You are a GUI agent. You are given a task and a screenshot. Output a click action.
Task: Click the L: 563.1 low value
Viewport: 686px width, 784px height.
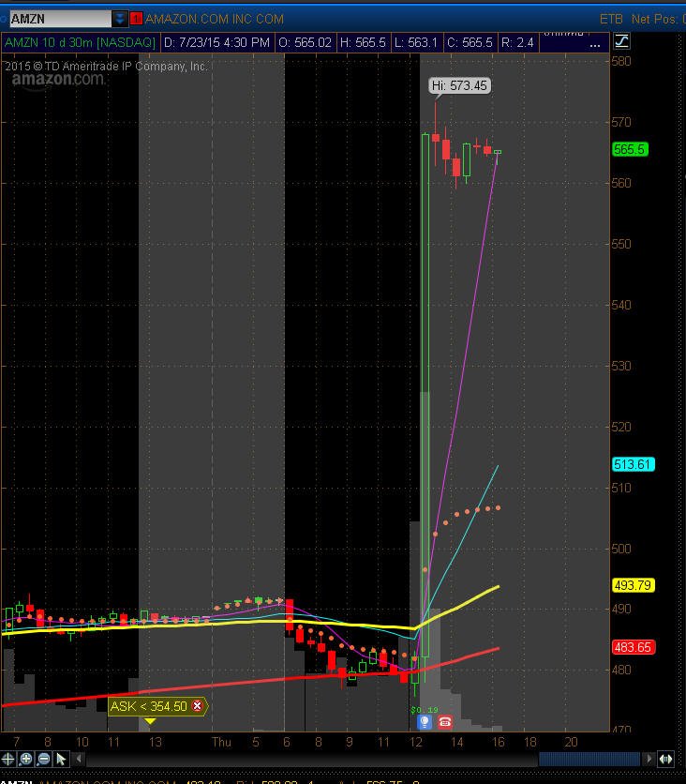point(416,42)
